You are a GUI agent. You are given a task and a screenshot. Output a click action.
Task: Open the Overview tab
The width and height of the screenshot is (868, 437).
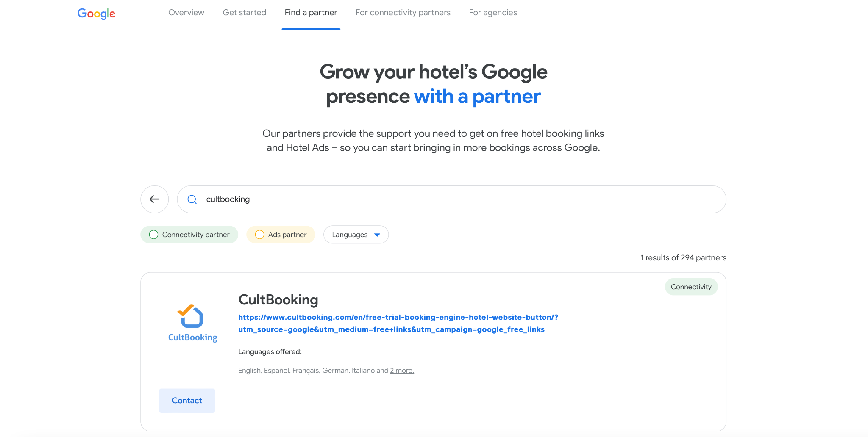click(x=186, y=13)
